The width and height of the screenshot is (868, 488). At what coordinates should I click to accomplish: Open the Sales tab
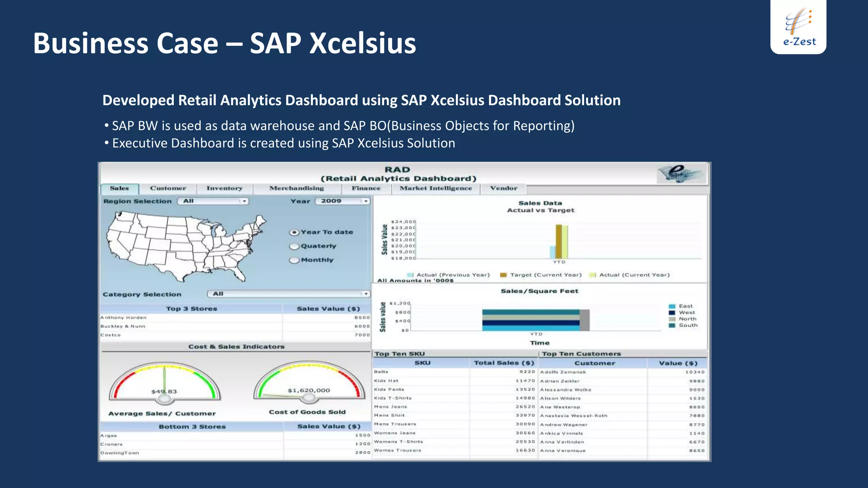120,189
